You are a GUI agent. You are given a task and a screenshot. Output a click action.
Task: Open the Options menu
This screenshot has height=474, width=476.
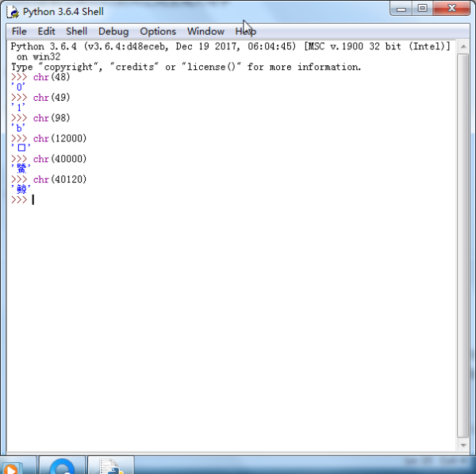pos(158,31)
